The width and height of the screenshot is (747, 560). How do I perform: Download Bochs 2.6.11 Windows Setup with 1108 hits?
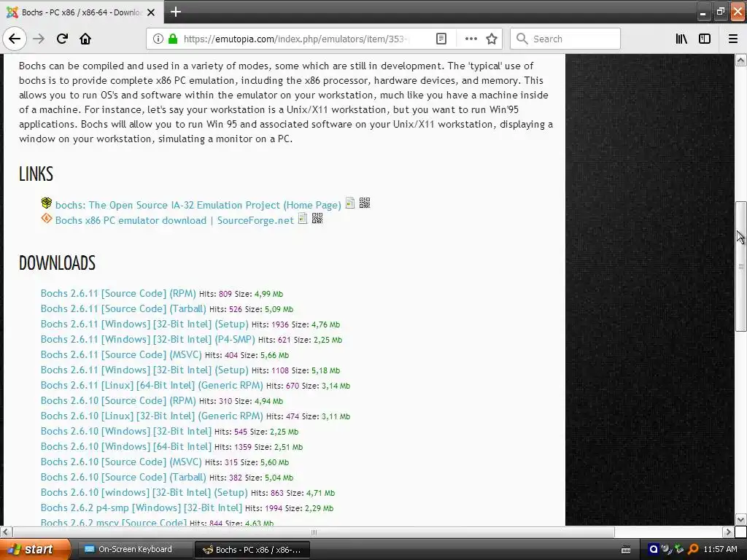pos(144,370)
